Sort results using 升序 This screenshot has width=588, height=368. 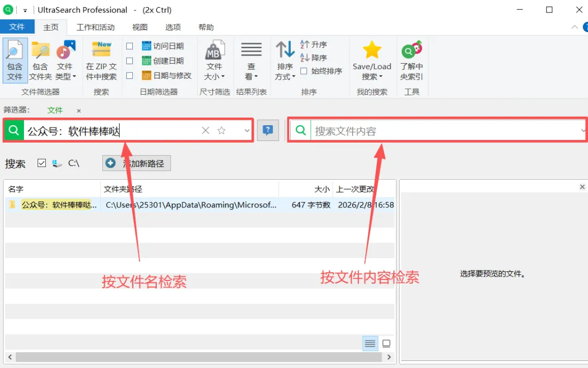(x=314, y=45)
